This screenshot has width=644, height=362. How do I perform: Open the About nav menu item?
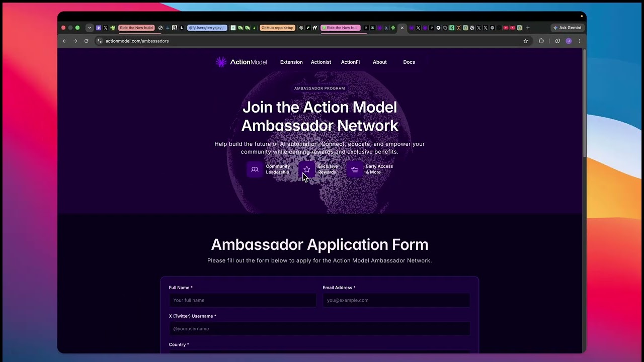tap(380, 62)
